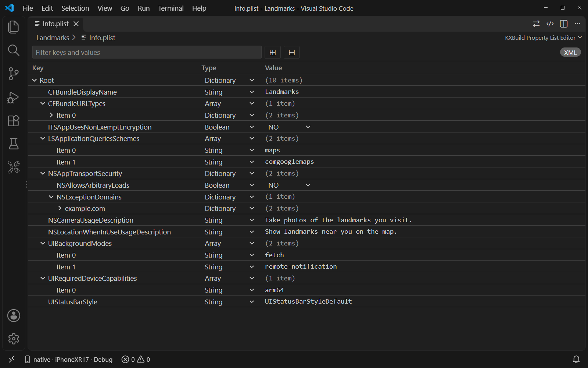This screenshot has height=368, width=588.
Task: Click the expand all rows icon
Action: click(x=273, y=52)
